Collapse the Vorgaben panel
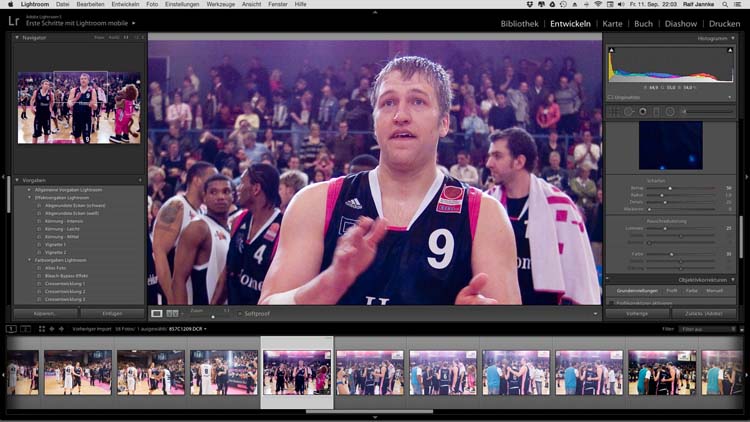Image resolution: width=750 pixels, height=422 pixels. coord(17,180)
